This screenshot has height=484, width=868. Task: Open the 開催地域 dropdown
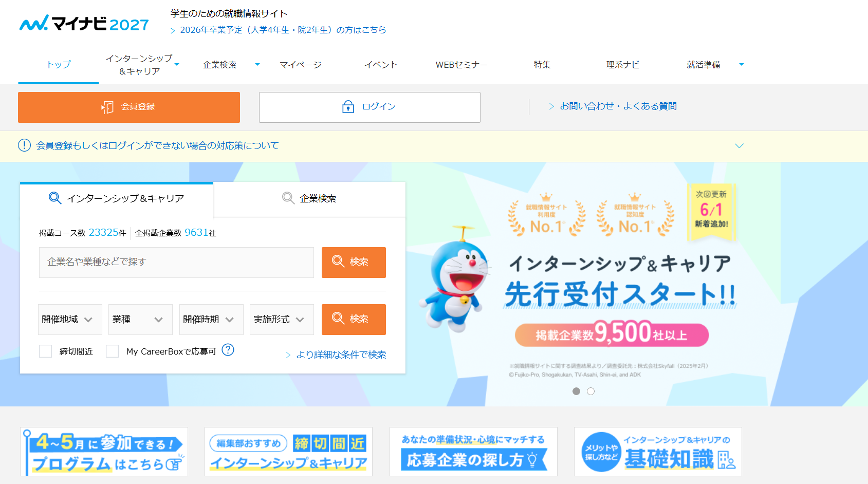70,320
